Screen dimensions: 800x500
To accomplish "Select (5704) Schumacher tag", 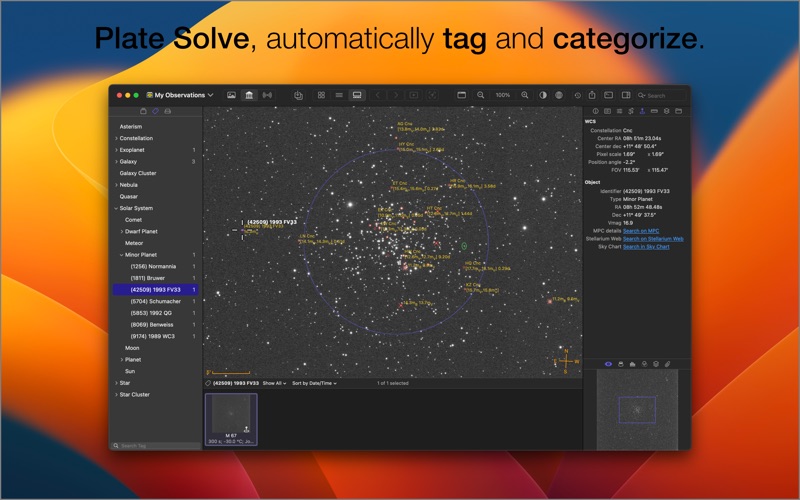I will (156, 302).
